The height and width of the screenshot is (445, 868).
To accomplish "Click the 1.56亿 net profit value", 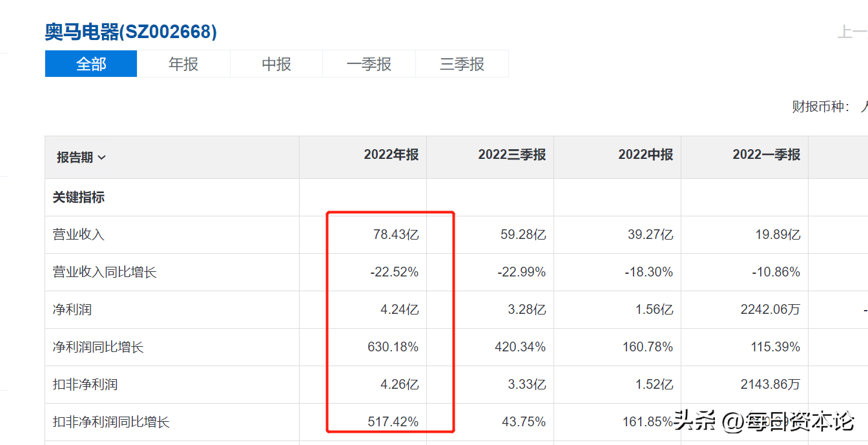I will tap(654, 309).
